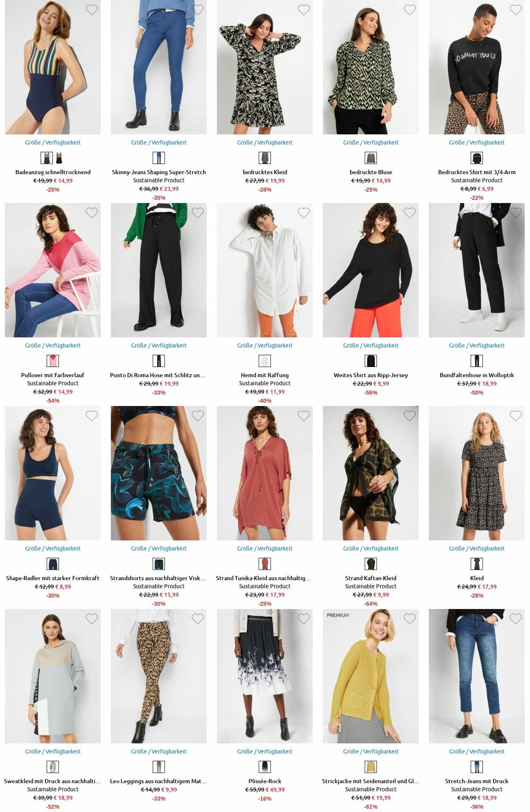530x812 pixels.
Task: Open the Weites Shirt aus Ripp-Jersey product link
Action: point(371,375)
